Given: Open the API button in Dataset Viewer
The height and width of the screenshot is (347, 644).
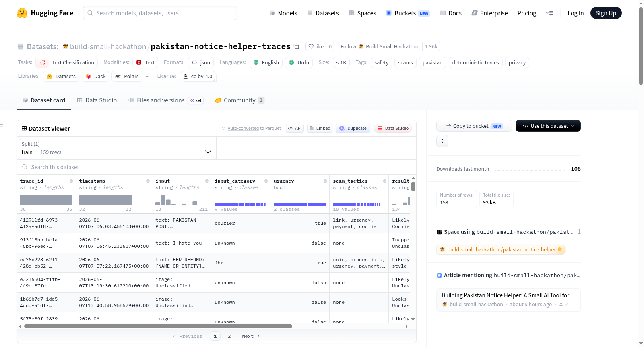Looking at the screenshot, I should click(x=295, y=128).
